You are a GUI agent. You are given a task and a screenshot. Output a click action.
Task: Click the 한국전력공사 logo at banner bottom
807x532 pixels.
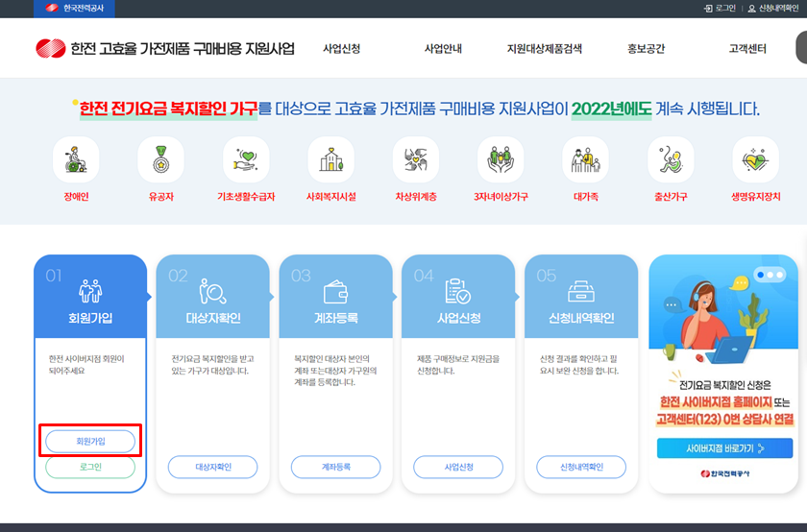724,473
